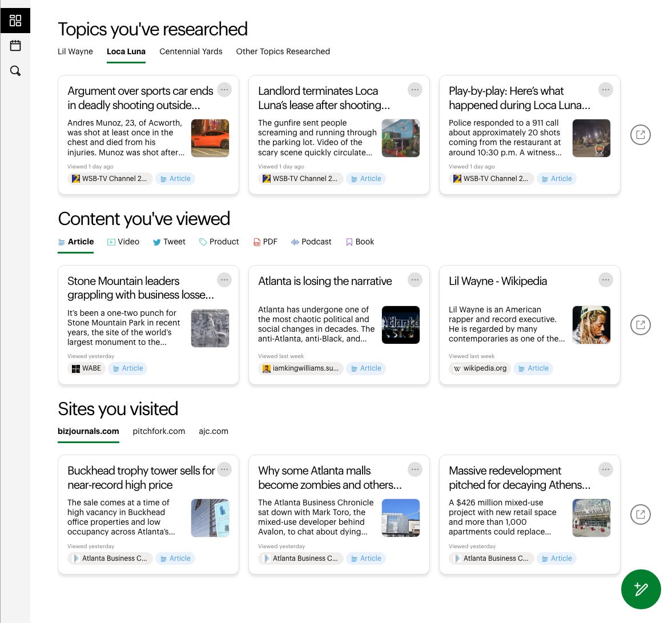Open Play-by-play Loca Luna article title
Screen dimensions: 672x623
pos(520,98)
